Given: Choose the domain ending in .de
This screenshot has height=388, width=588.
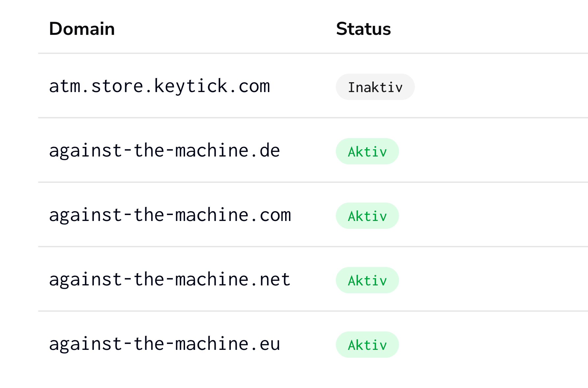Looking at the screenshot, I should [164, 151].
